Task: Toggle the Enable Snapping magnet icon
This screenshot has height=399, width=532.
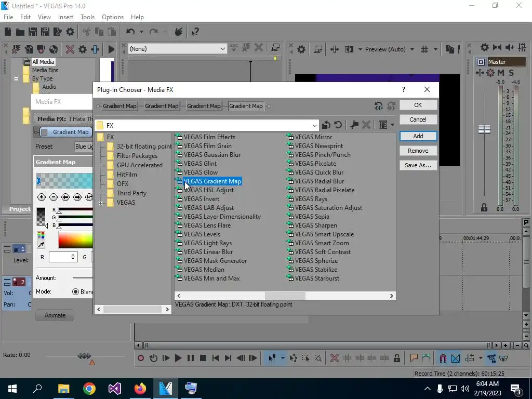Action: (x=443, y=358)
